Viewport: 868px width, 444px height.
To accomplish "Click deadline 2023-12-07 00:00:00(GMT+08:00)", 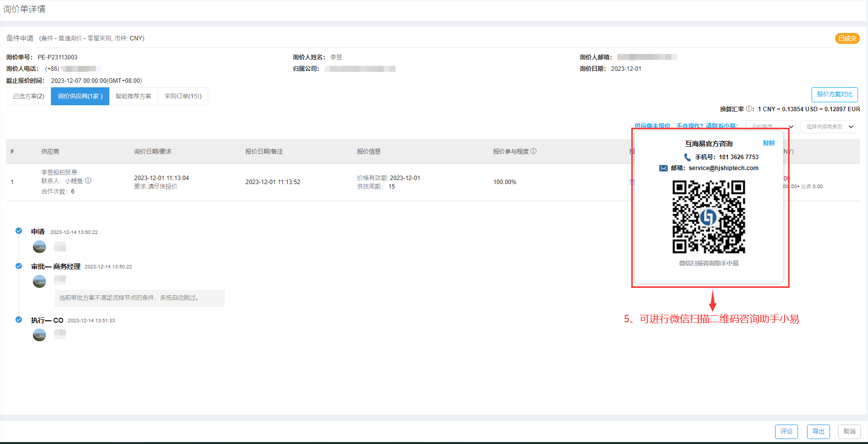I will pyautogui.click(x=96, y=81).
